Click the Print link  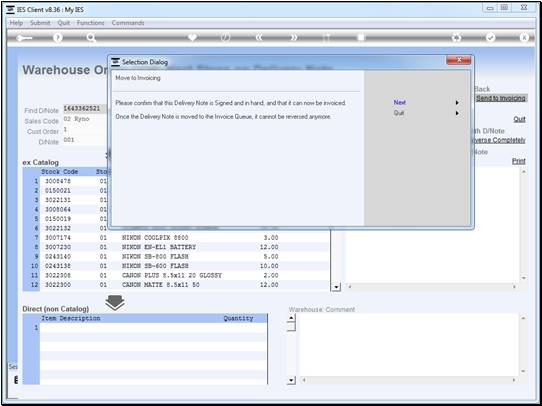(518, 161)
